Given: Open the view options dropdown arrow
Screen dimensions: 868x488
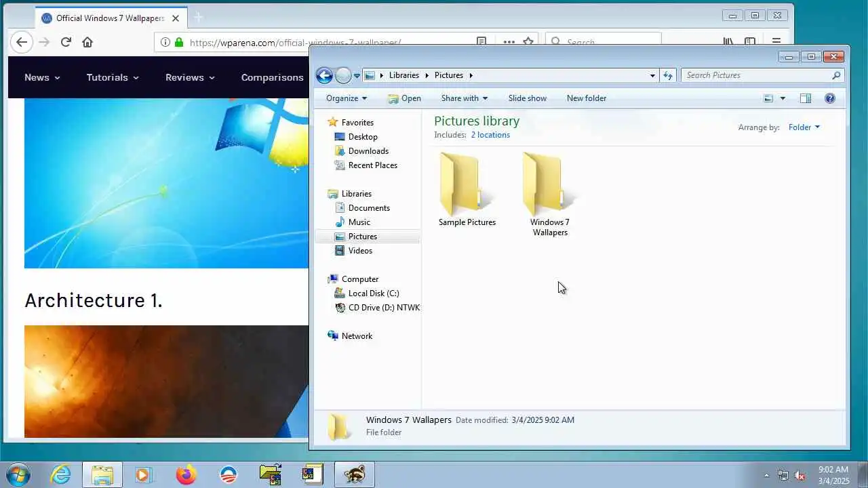Looking at the screenshot, I should pos(783,98).
